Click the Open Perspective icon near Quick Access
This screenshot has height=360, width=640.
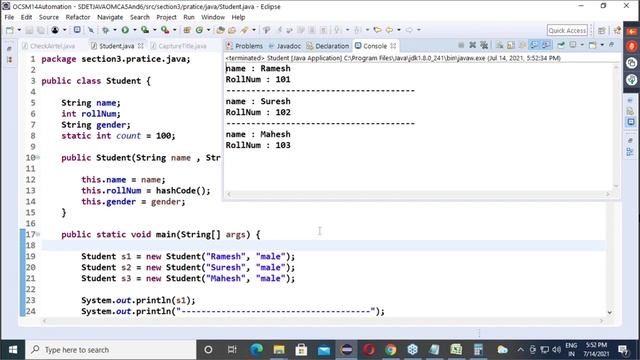602,31
